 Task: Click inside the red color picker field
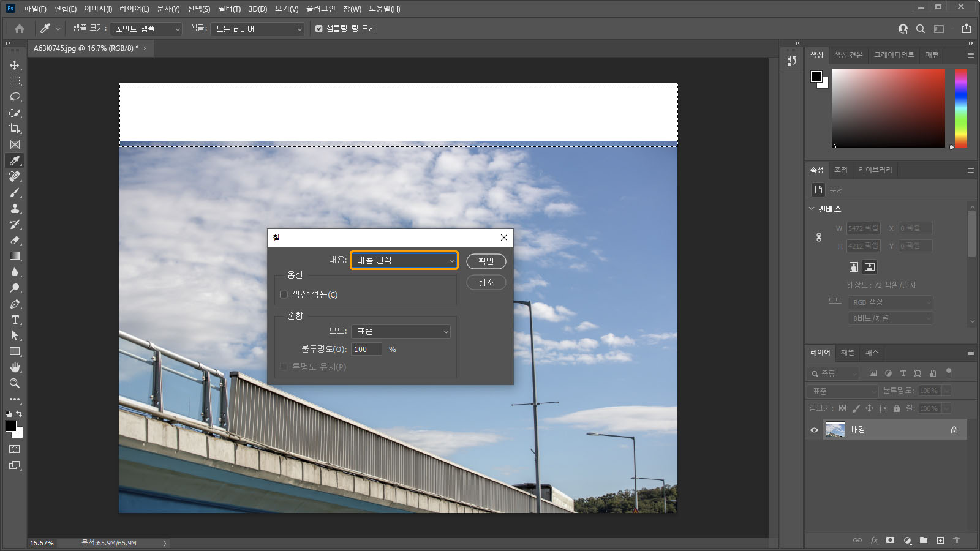(888, 108)
